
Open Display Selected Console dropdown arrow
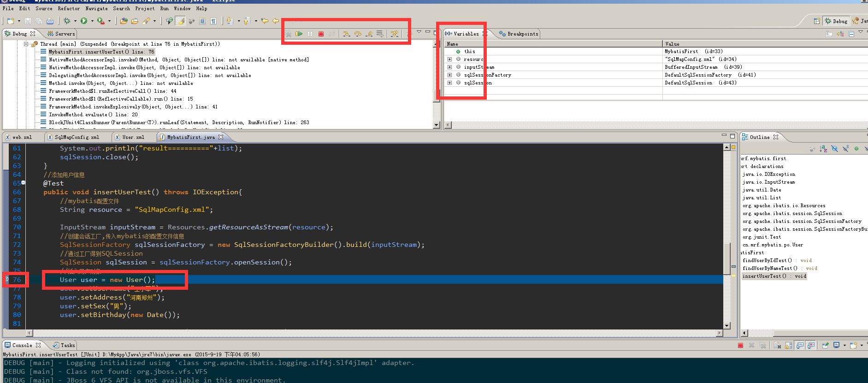(x=844, y=345)
